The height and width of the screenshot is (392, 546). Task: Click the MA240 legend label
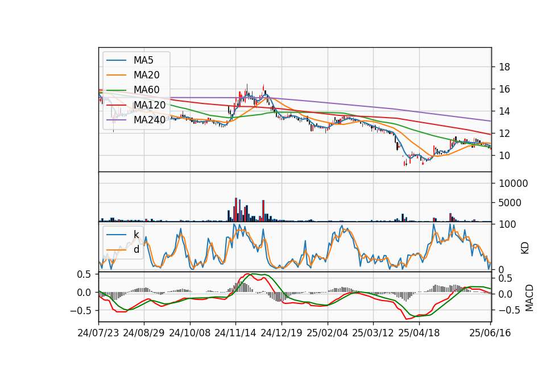coord(150,120)
